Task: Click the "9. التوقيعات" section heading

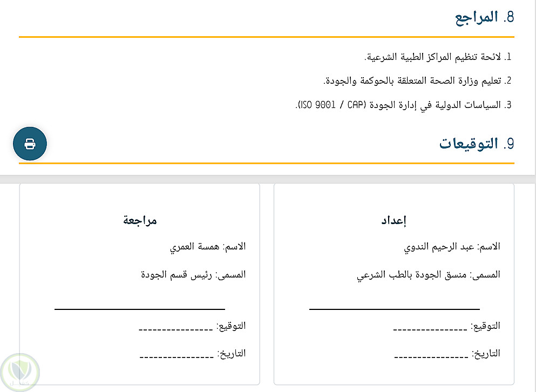Action: pyautogui.click(x=477, y=144)
